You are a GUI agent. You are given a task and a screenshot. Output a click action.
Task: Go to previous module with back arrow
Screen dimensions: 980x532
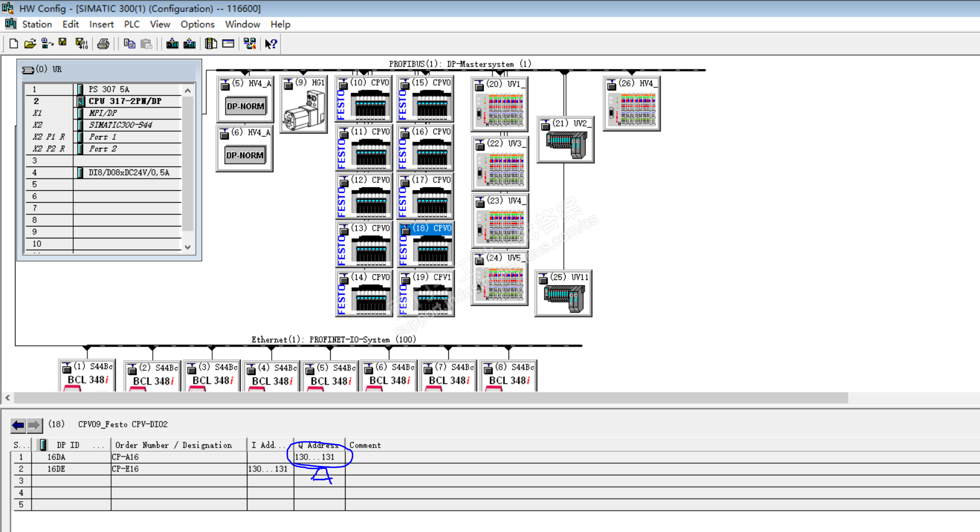tap(18, 425)
